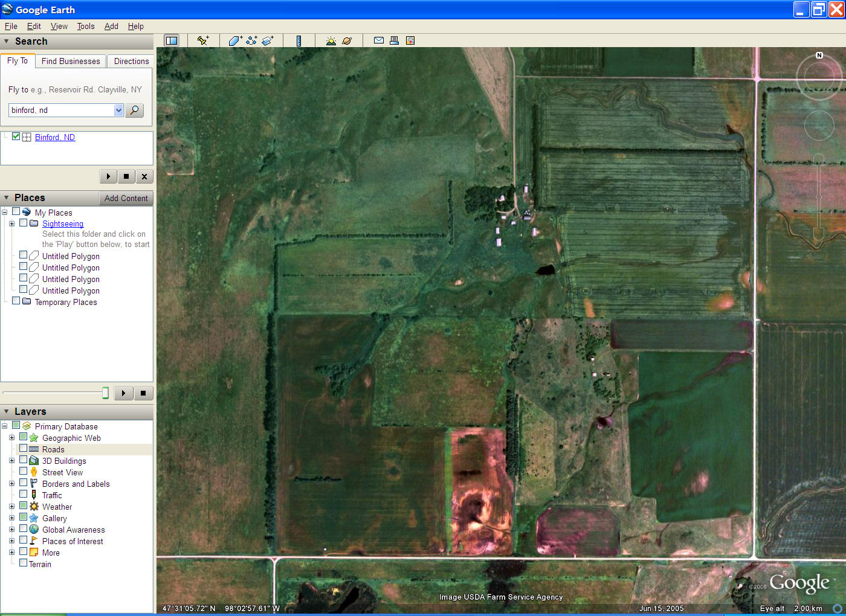
Task: Click the Email envelope icon
Action: point(379,40)
